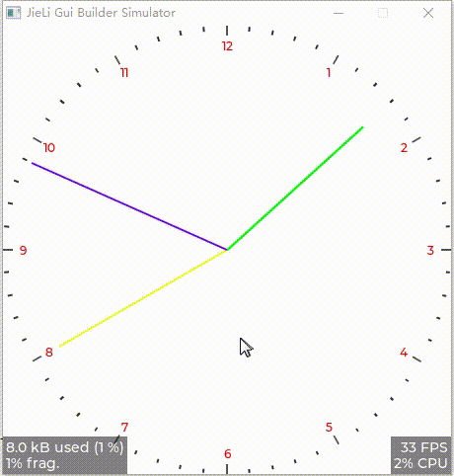Viewport: 454px width, 476px height.
Task: Click the memory usage overlay label
Action: click(65, 455)
